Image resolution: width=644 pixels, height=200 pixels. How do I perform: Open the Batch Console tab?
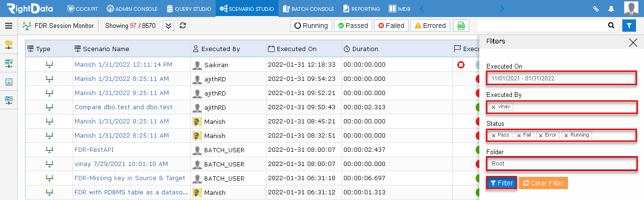tap(309, 9)
